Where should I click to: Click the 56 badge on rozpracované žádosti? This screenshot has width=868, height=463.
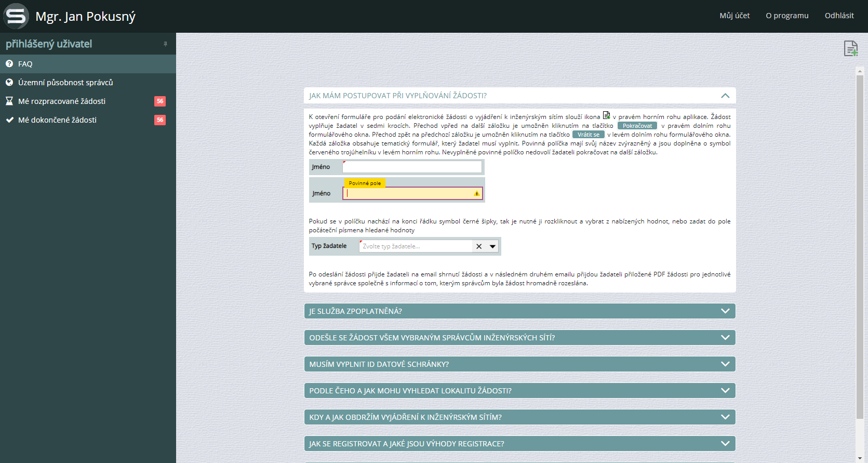[160, 101]
